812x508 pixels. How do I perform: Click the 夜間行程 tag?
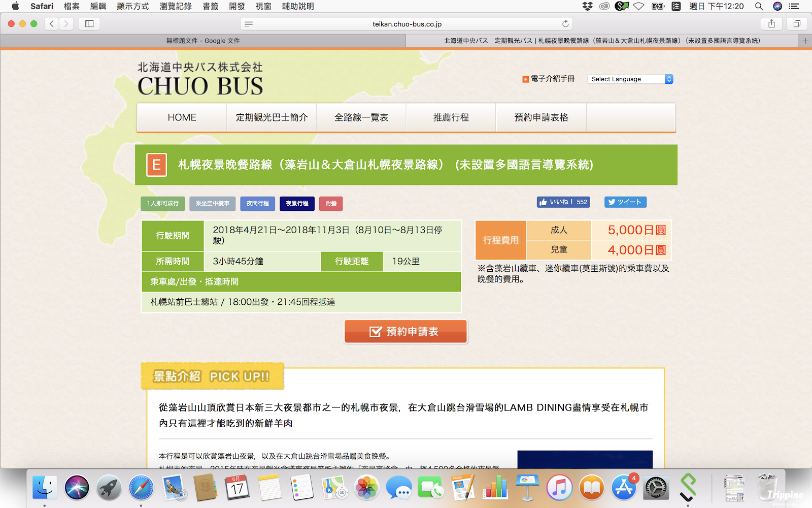point(258,204)
